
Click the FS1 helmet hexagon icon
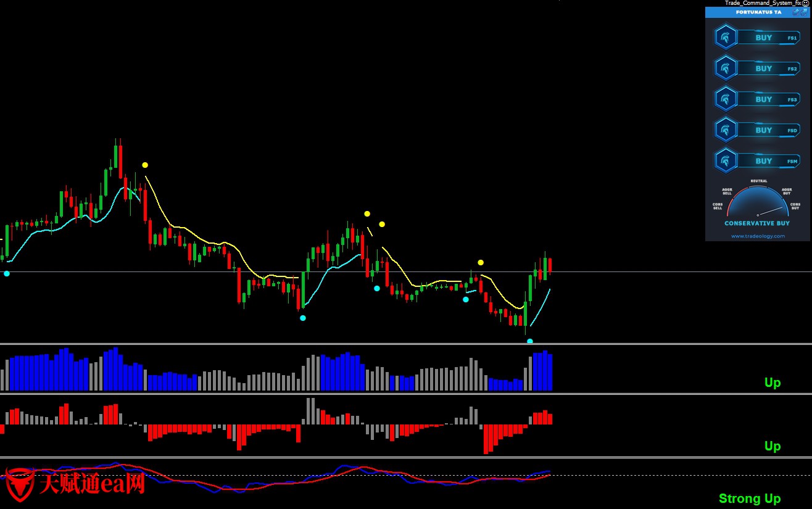click(x=726, y=38)
